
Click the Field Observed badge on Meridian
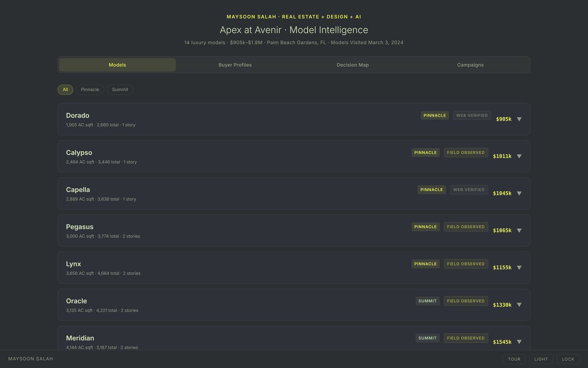[x=466, y=338]
